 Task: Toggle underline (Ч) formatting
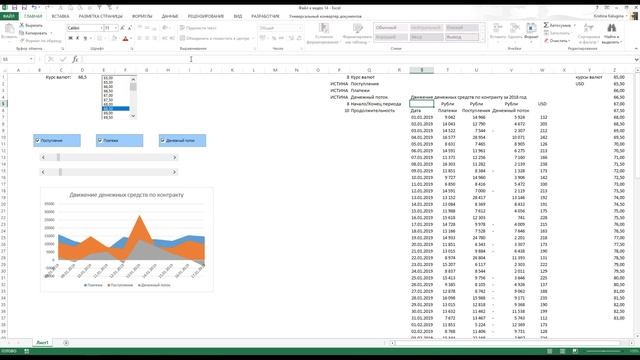click(x=85, y=38)
